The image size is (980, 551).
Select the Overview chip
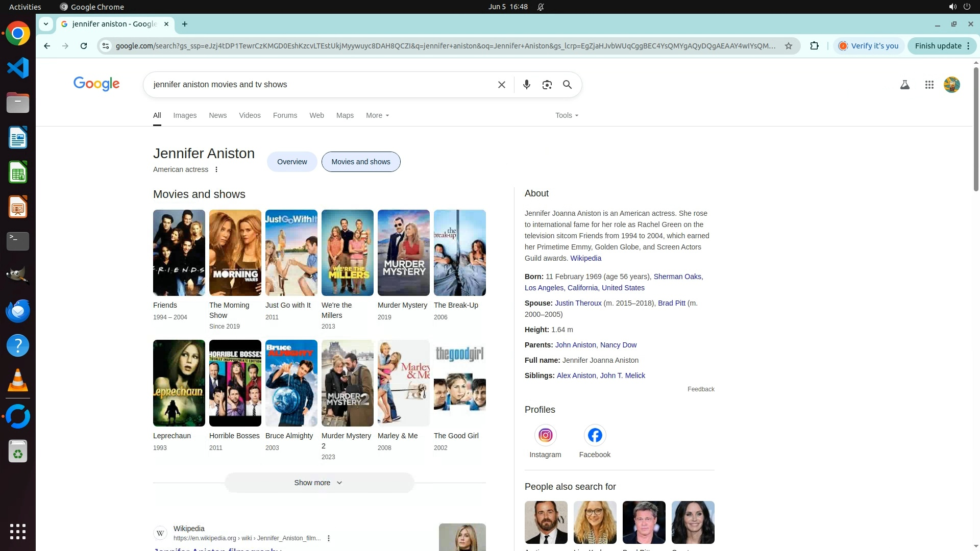292,162
